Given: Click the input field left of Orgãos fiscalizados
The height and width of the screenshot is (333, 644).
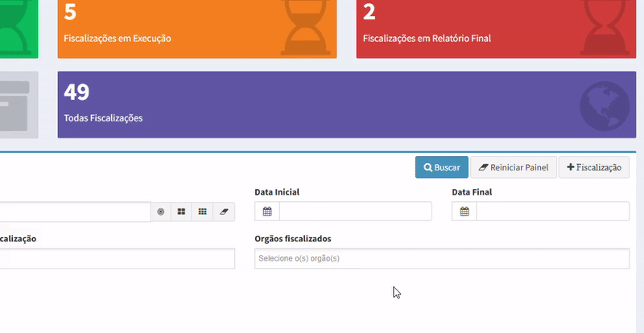Looking at the screenshot, I should pyautogui.click(x=118, y=259).
